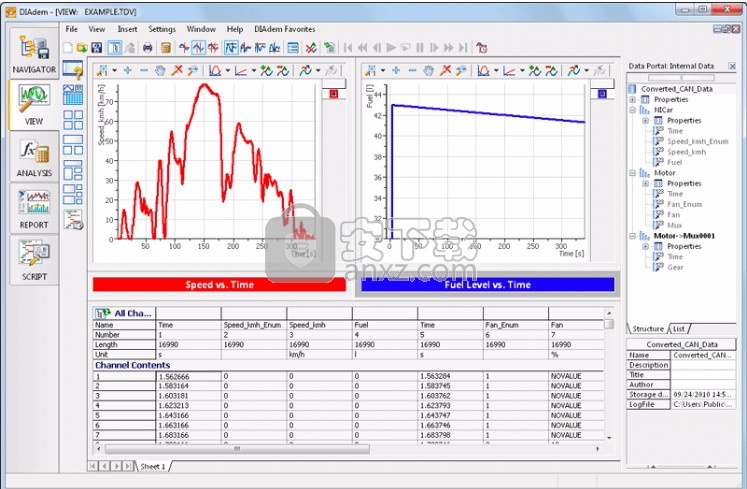Click blue legend swatch in Fuel graph
747x489 pixels.
[602, 94]
